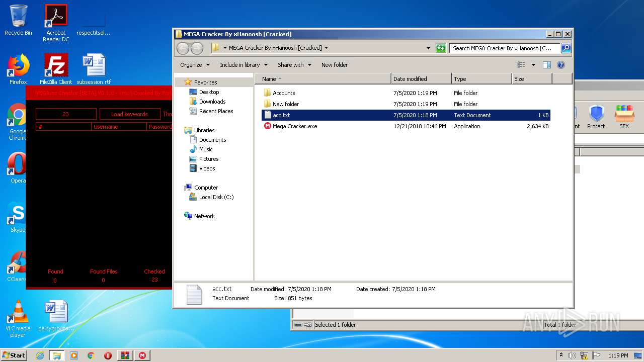Screen dimensions: 644x362
Task: Select Downloads in navigation pane
Action: click(212, 102)
